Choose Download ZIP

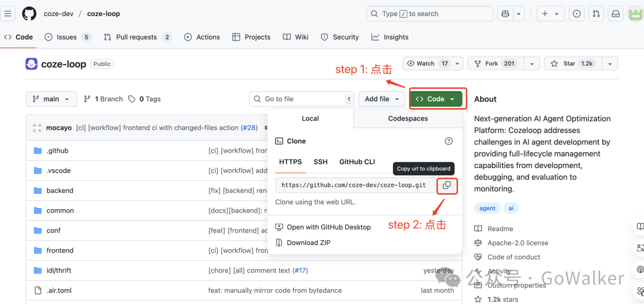[x=303, y=243]
